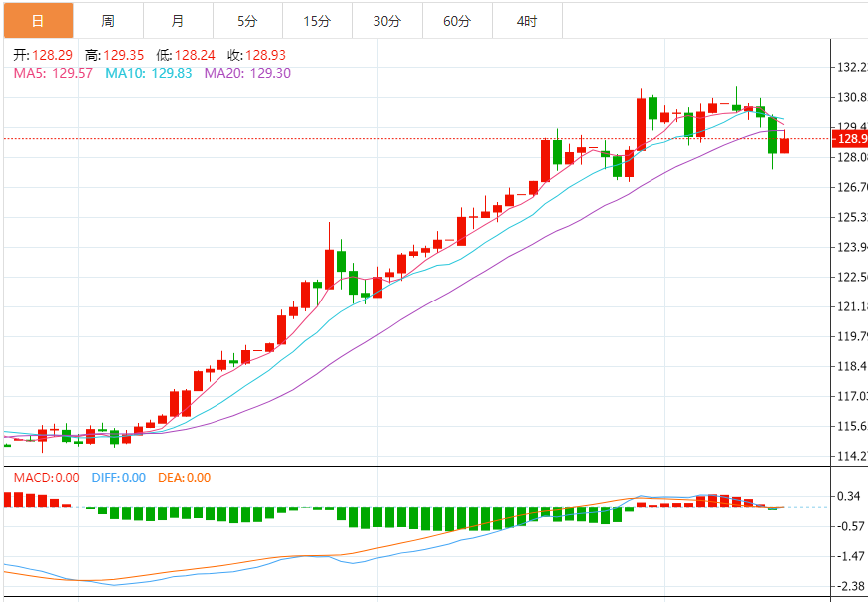Click the low price 128.24 value

point(195,55)
